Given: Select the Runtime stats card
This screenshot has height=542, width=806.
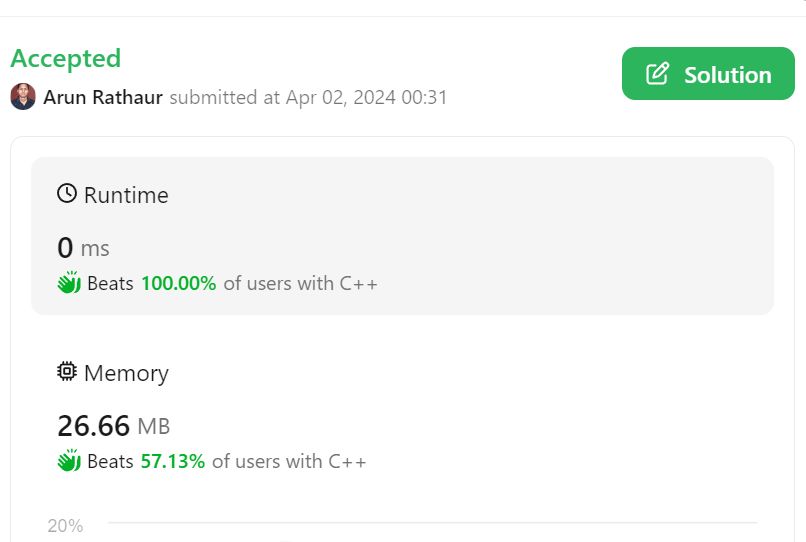Looking at the screenshot, I should click(x=402, y=236).
